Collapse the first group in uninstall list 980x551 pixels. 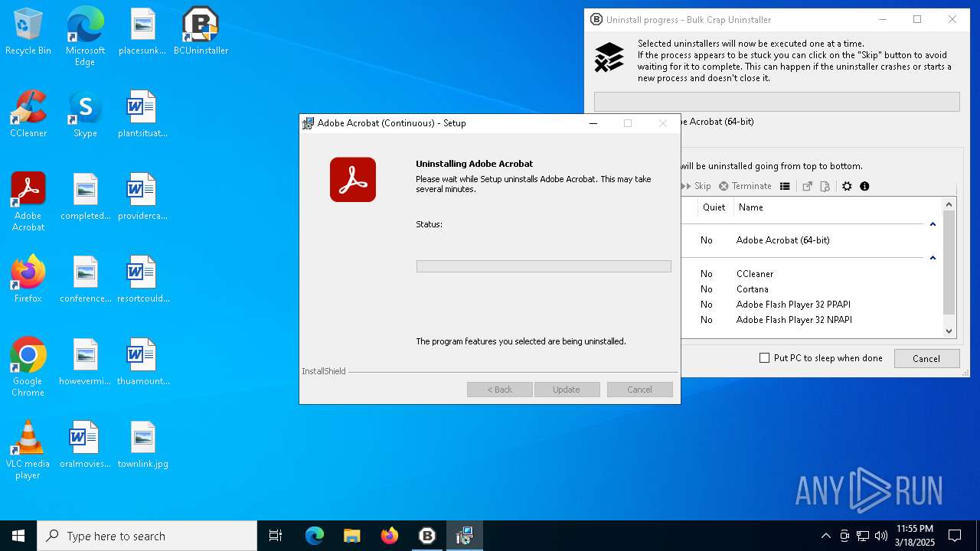[x=933, y=224]
